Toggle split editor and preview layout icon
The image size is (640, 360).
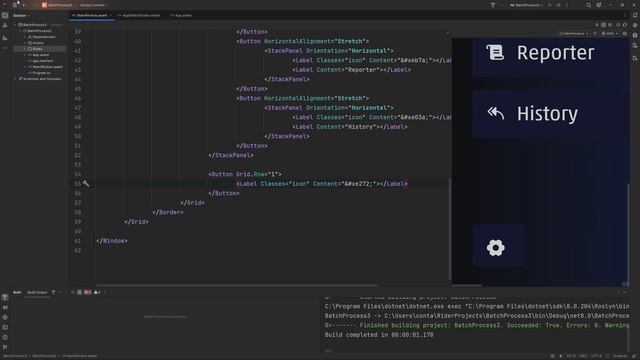pyautogui.click(x=603, y=25)
